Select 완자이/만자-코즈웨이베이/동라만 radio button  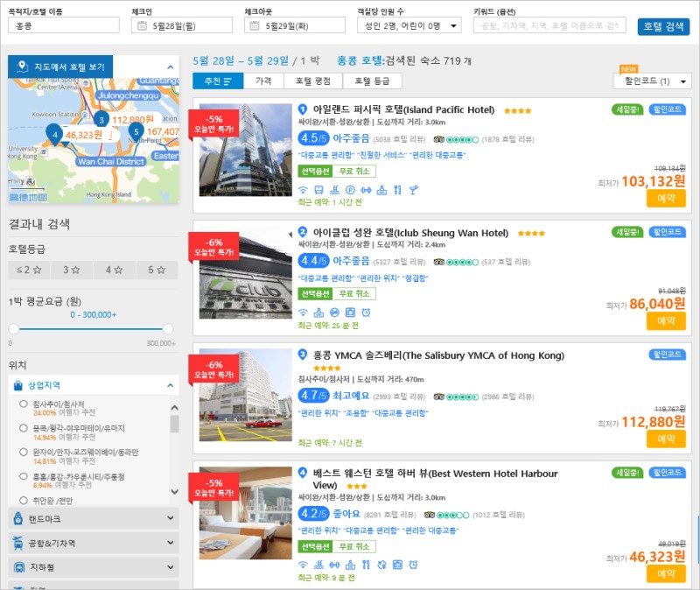pos(24,452)
